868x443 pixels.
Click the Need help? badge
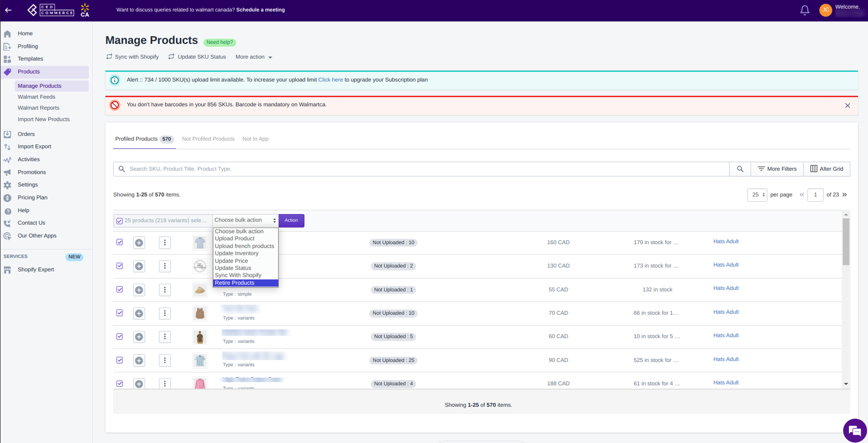point(219,42)
